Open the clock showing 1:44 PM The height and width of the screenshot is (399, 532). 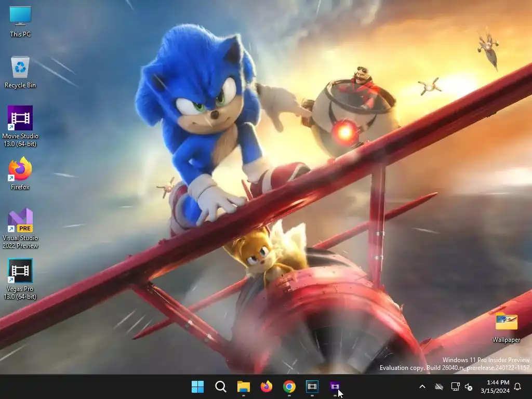pos(495,387)
